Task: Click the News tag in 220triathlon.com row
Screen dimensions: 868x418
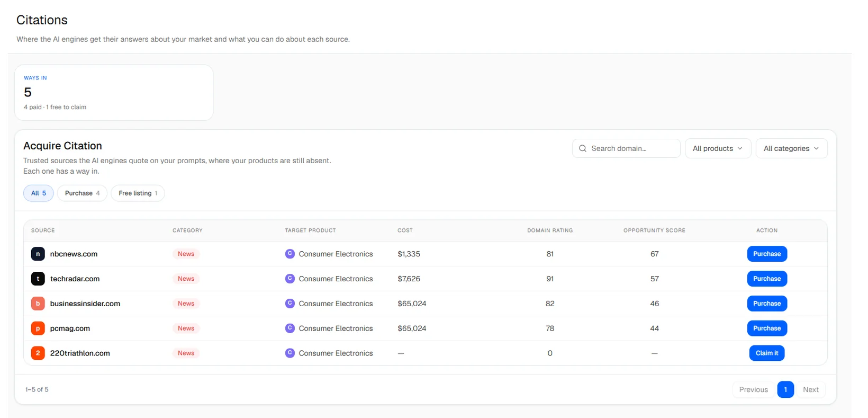Action: [186, 353]
